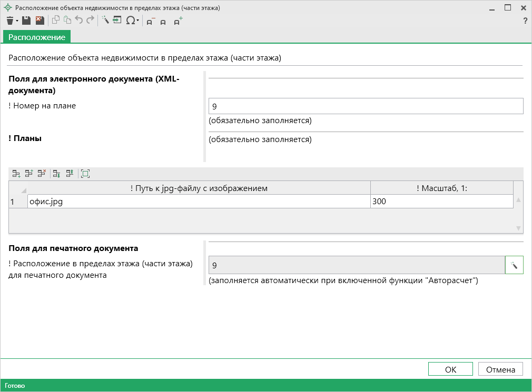Click the import green arrow icon
Viewport: 532px width, 392px height.
117,21
